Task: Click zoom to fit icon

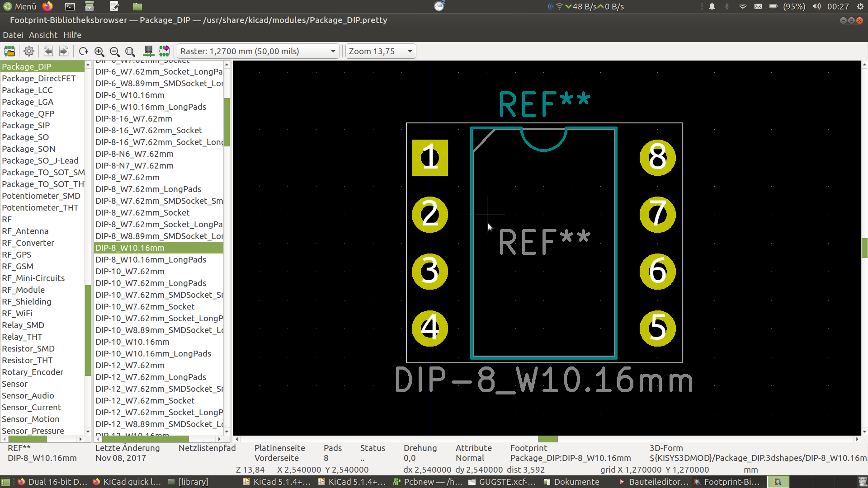Action: (x=130, y=51)
